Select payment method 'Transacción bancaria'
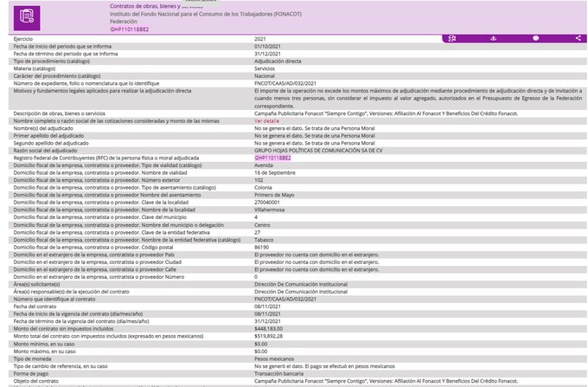 (279, 374)
